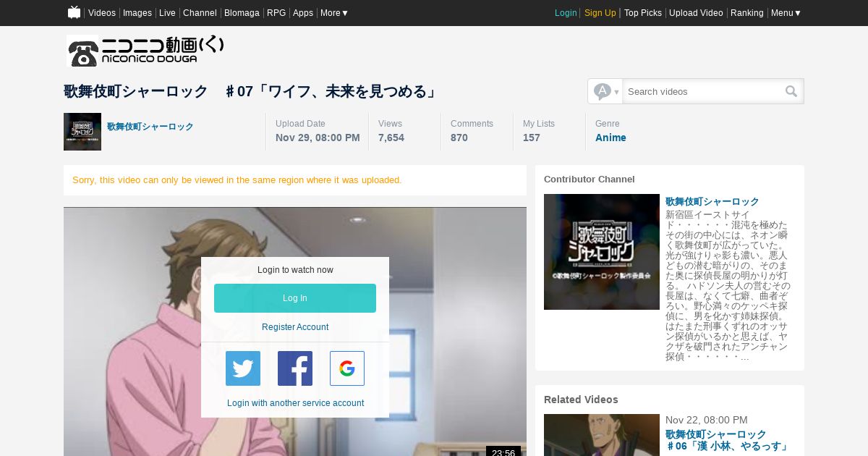Click the video title heading #07
The height and width of the screenshot is (456, 868).
click(251, 92)
